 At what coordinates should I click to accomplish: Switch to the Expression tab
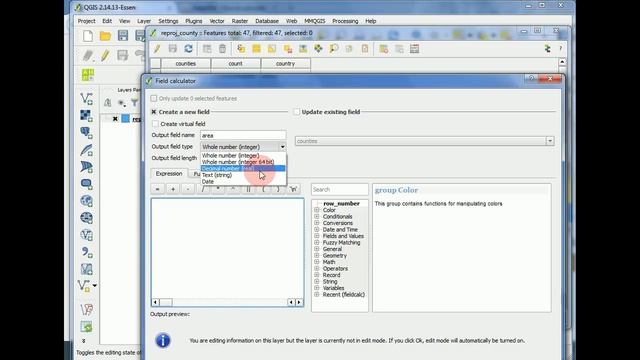[x=169, y=173]
